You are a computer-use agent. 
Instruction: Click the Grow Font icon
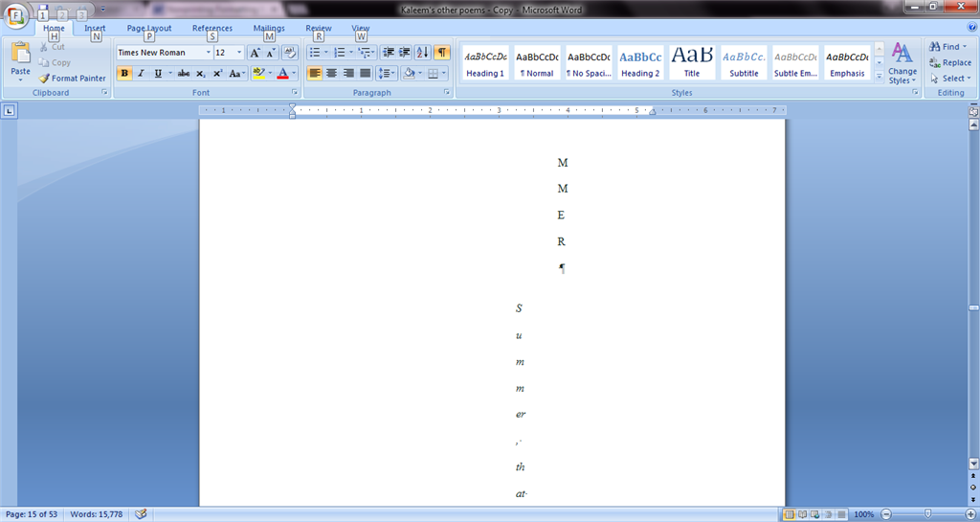255,53
